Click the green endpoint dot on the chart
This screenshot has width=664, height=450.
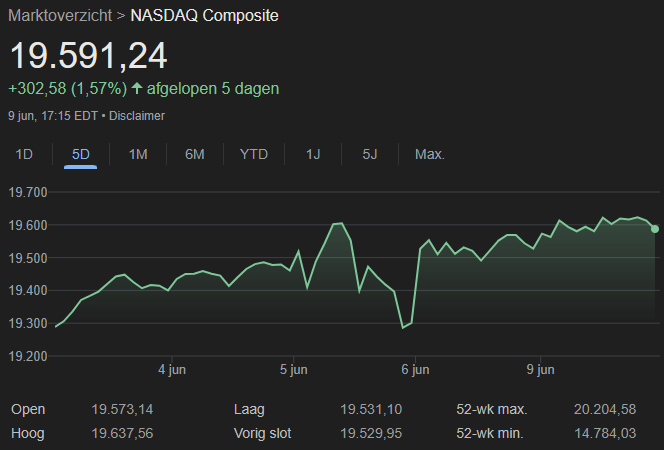click(x=655, y=229)
